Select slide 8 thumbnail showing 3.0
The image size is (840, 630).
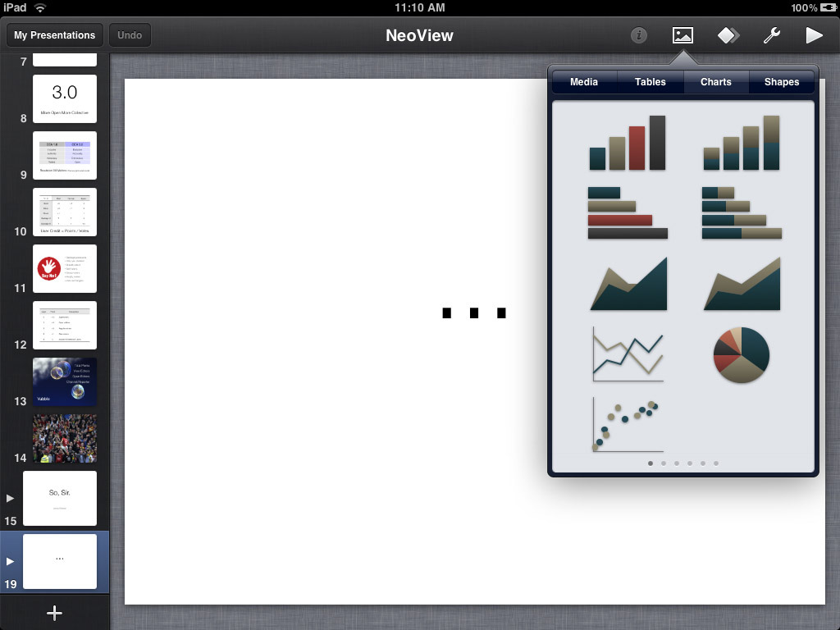65,98
